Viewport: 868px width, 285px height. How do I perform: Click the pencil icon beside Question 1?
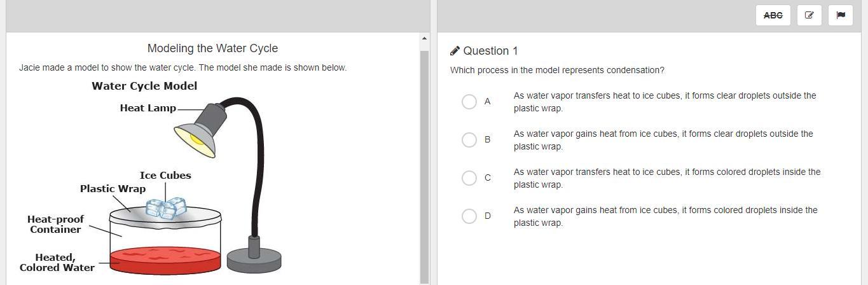(x=455, y=51)
